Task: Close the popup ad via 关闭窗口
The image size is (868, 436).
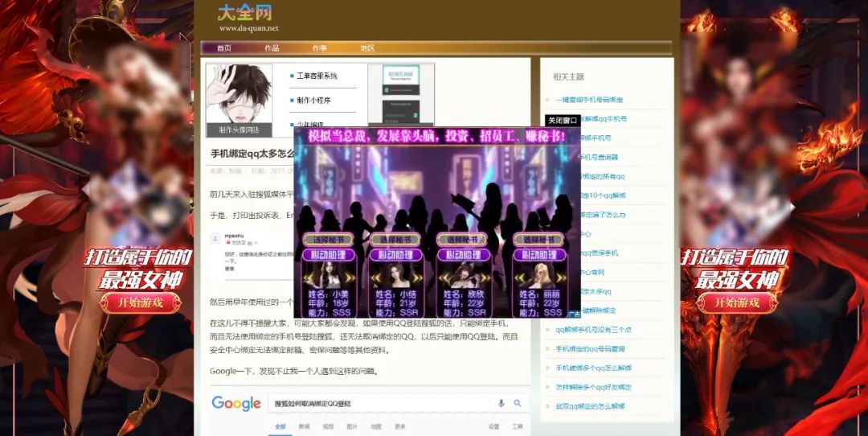Action: 563,121
